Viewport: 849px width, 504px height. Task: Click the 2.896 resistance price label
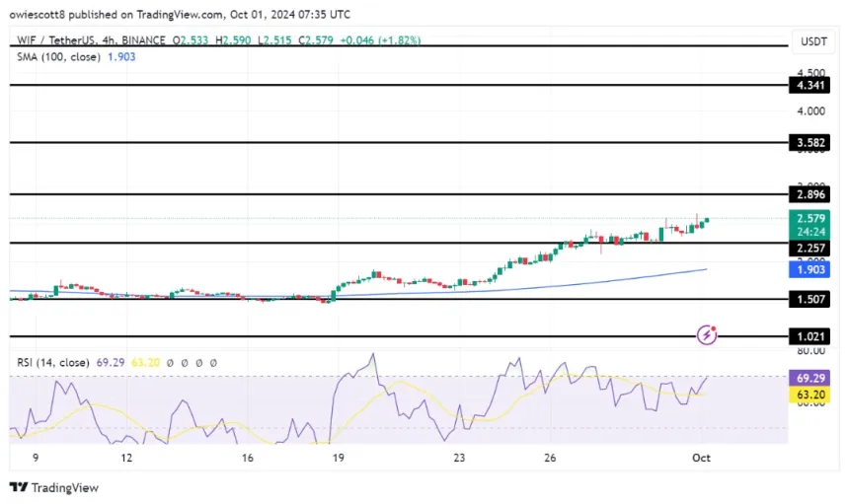(810, 195)
